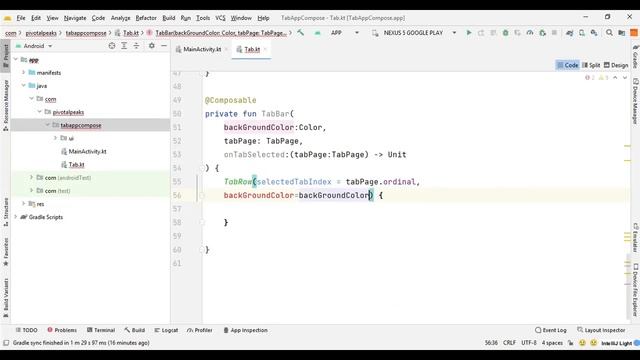Switch editor to Design view
Image resolution: width=640 pixels, height=360 pixels.
pos(616,65)
